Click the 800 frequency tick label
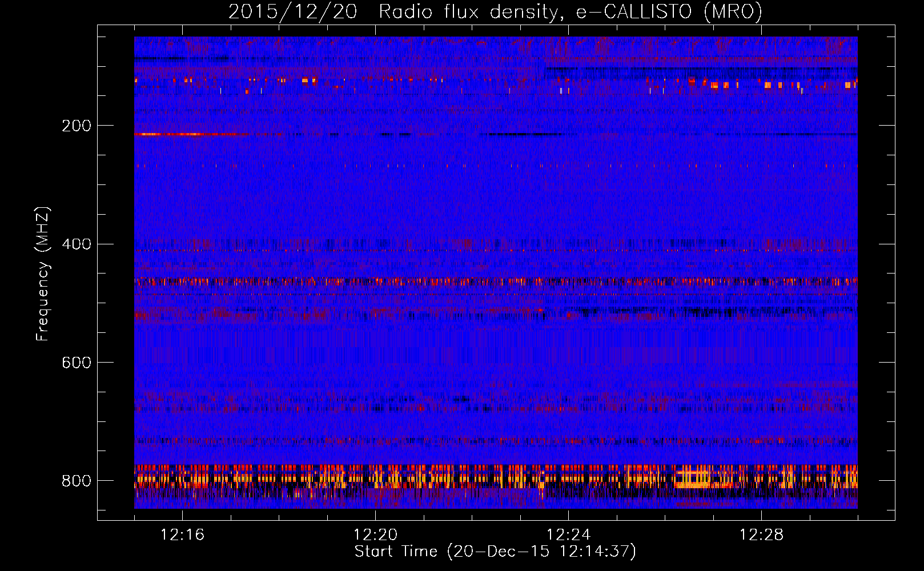 click(77, 481)
